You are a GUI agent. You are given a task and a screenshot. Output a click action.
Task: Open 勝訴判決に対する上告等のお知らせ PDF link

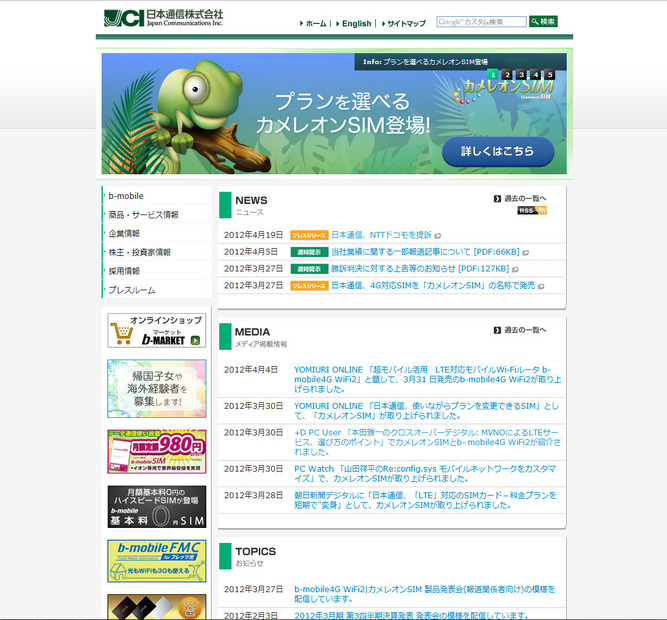420,268
